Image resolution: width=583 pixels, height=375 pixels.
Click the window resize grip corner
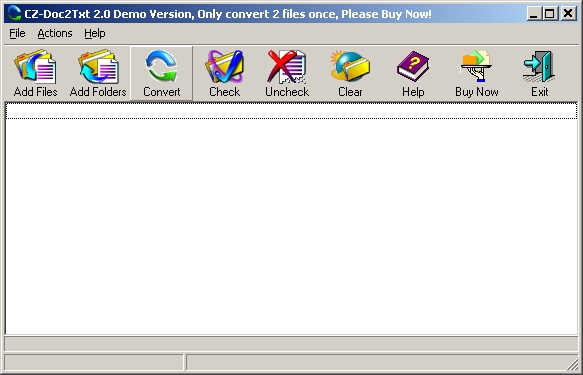point(572,365)
